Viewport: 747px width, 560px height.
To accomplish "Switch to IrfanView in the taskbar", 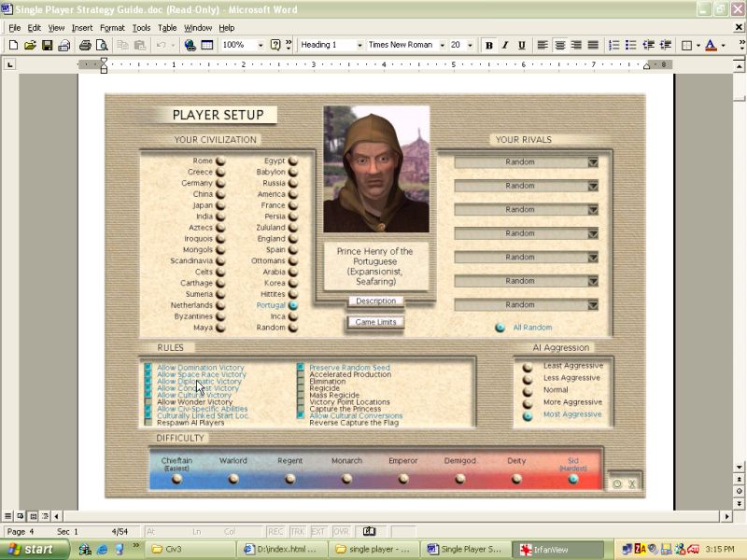I will point(552,550).
